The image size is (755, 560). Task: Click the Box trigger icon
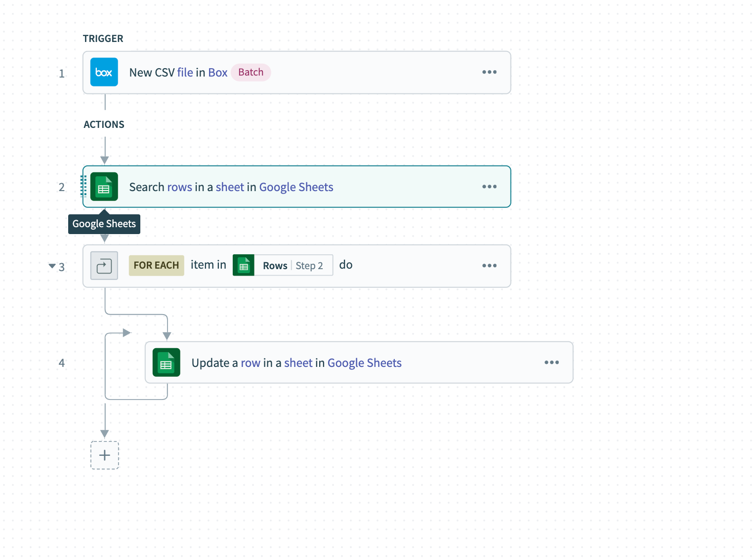104,72
